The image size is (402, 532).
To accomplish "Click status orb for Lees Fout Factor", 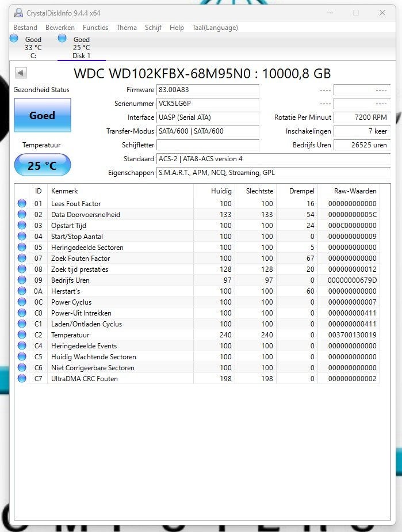I will tap(22, 203).
